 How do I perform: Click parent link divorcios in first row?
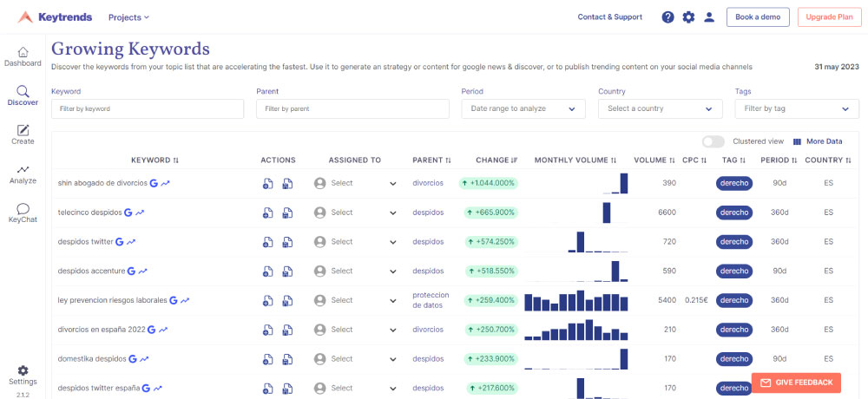tap(428, 183)
